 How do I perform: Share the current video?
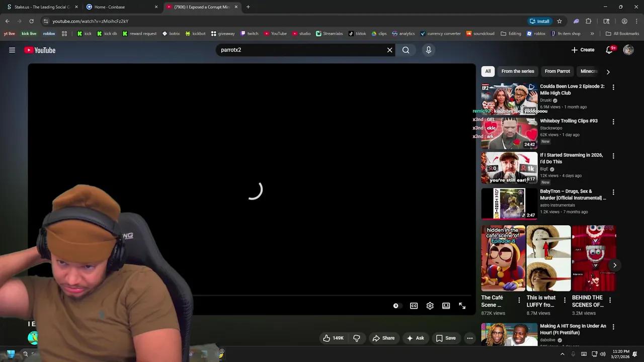click(384, 338)
